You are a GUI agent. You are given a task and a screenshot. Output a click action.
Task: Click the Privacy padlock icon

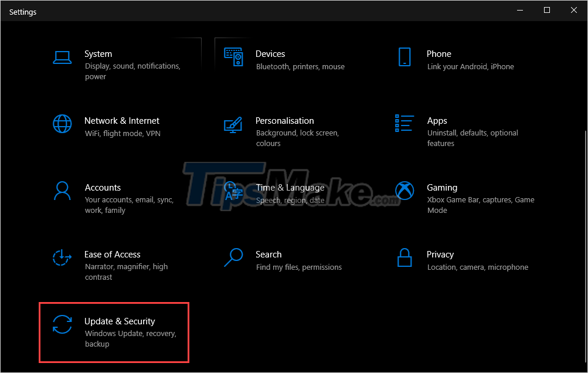405,257
